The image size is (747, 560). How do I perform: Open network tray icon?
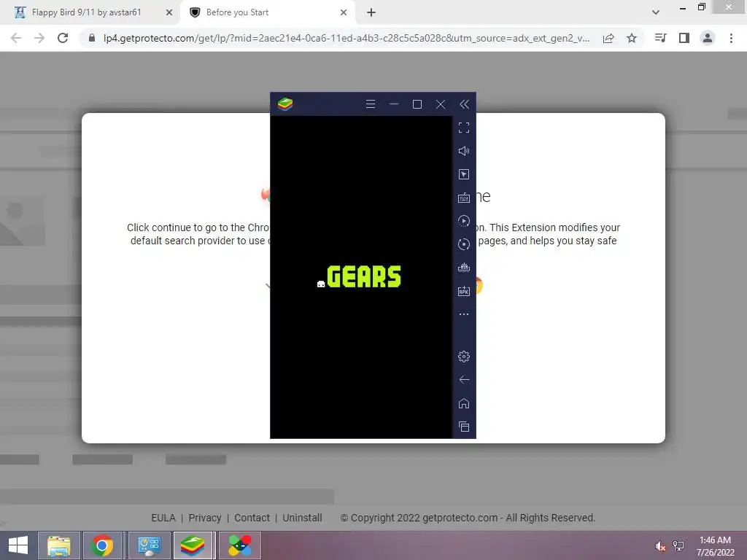tap(678, 545)
